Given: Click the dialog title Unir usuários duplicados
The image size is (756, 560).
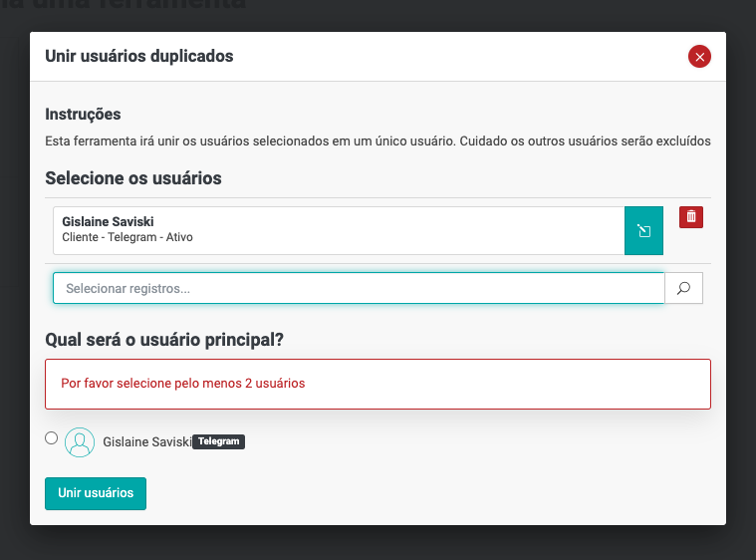Looking at the screenshot, I should [x=139, y=56].
